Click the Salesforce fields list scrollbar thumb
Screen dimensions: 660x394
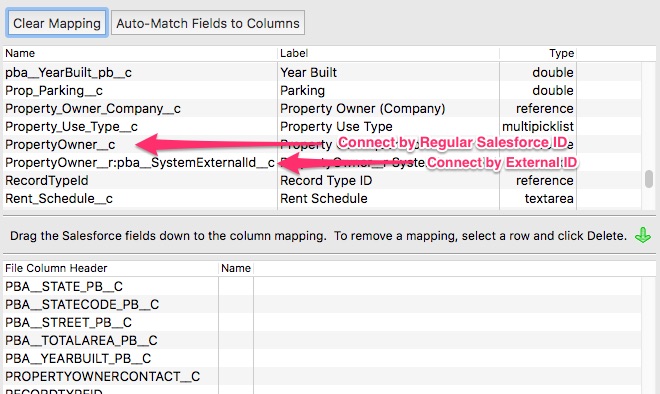tap(649, 179)
